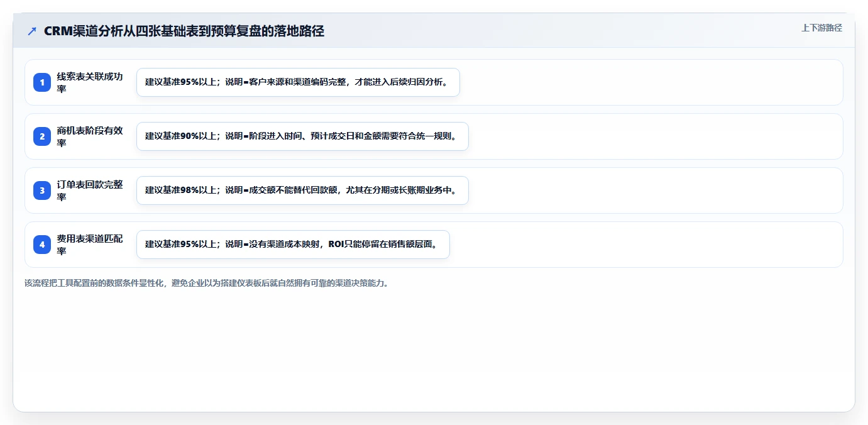Select the CRM渠道分析 heading title
The height and width of the screenshot is (425, 868).
pos(184,31)
